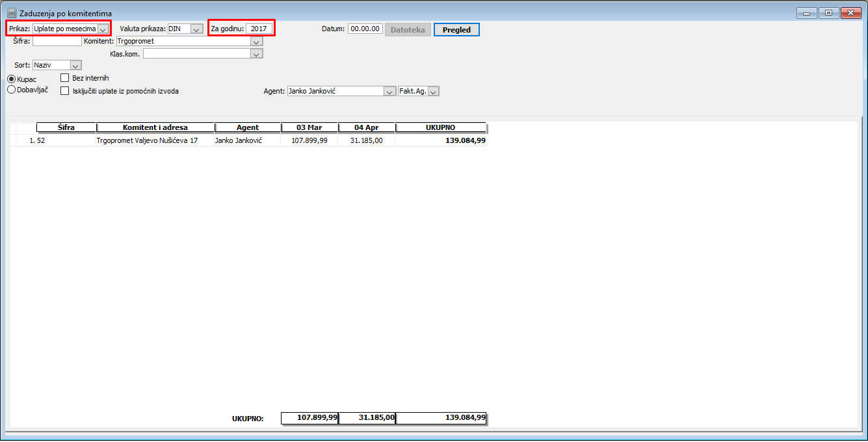This screenshot has width=868, height=442.
Task: Click the Pregled button
Action: coord(456,30)
